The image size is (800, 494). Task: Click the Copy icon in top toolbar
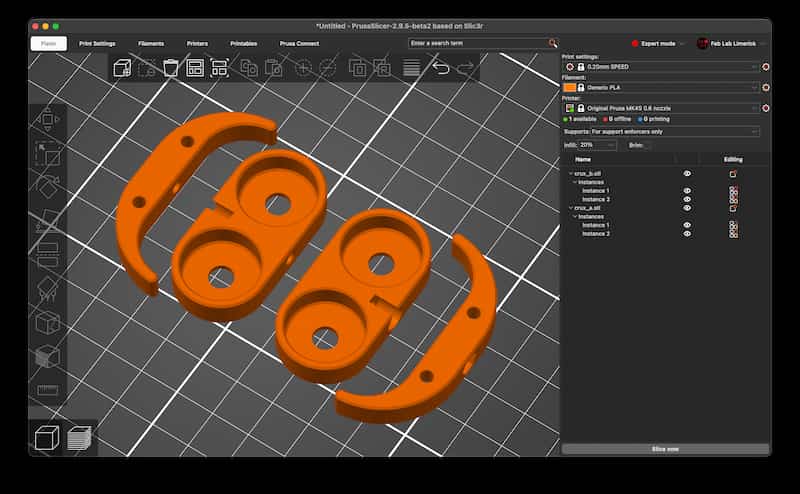[249, 67]
